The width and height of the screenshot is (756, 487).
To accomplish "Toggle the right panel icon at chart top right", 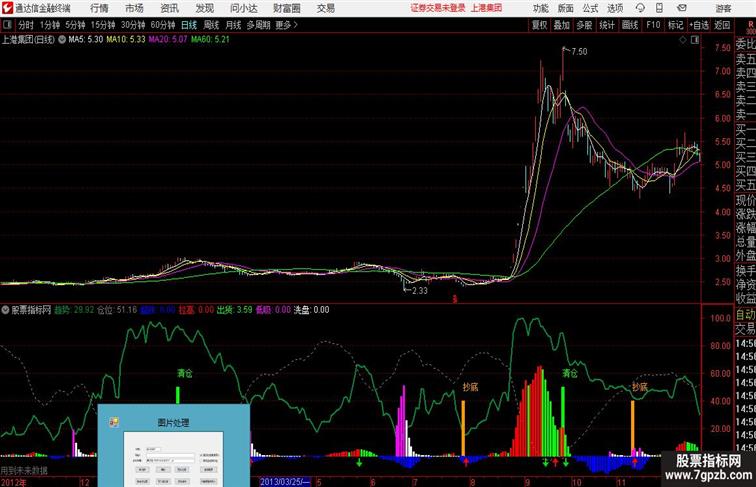I will 695,40.
